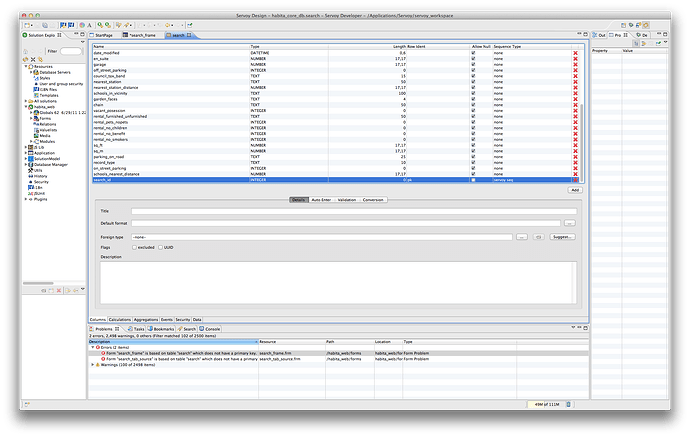Collapse the habita_web solution node
Image resolution: width=690 pixels, height=436 pixels.
click(26, 107)
